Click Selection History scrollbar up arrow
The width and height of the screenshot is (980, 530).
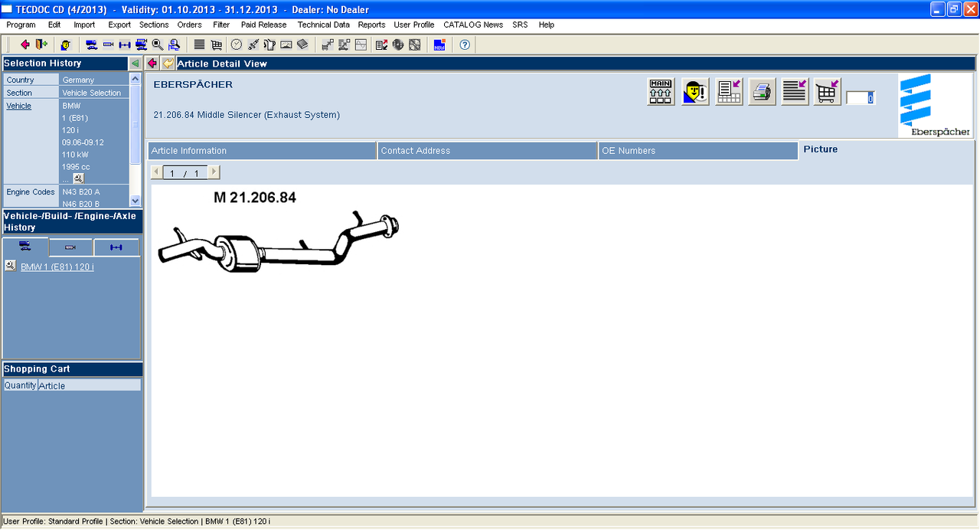(x=136, y=78)
